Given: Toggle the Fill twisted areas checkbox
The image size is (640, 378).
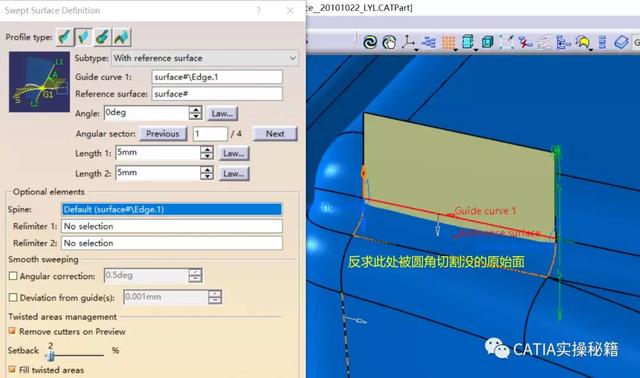Looking at the screenshot, I should (12, 370).
